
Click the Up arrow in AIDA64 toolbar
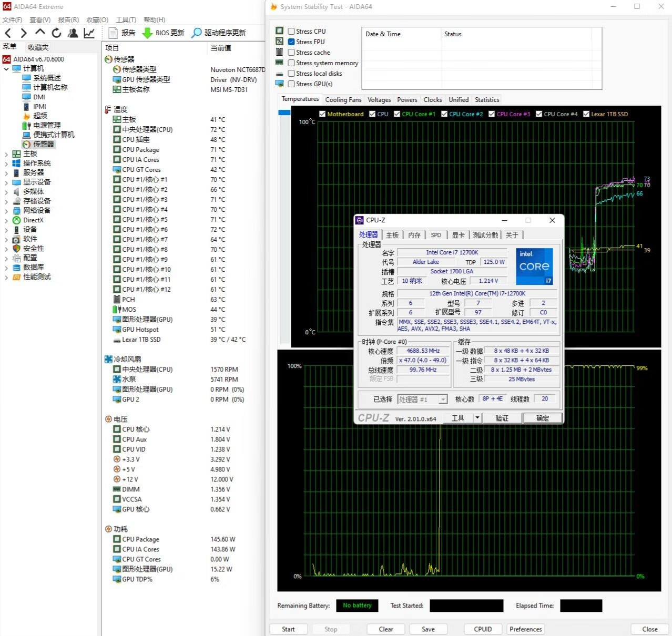coord(40,33)
